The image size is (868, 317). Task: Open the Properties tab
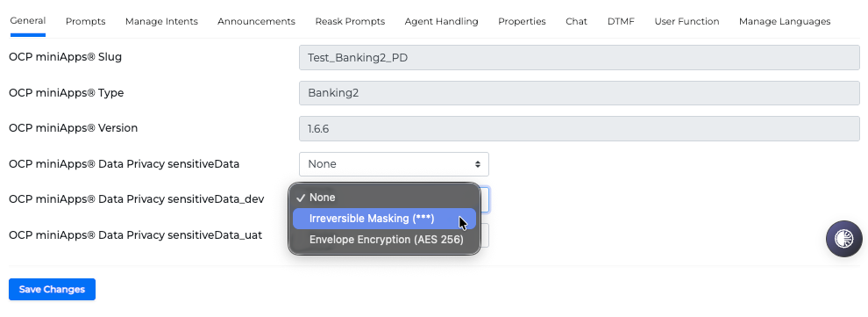(522, 22)
